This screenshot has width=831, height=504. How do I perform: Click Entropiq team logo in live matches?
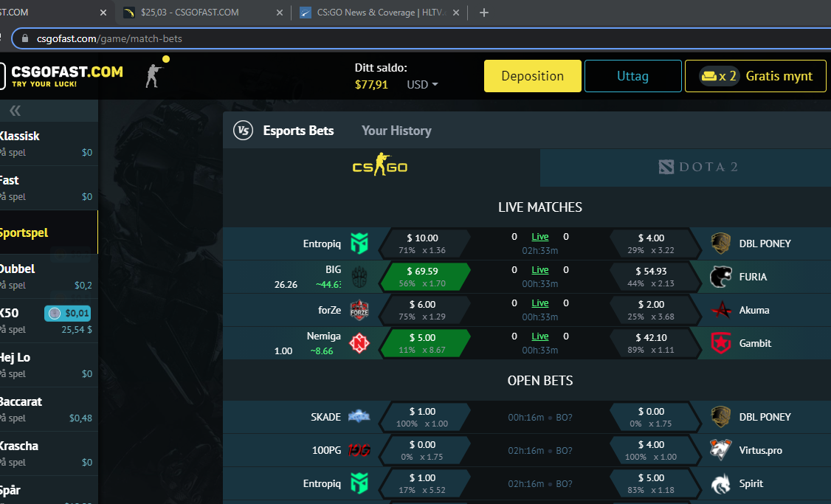pyautogui.click(x=359, y=244)
